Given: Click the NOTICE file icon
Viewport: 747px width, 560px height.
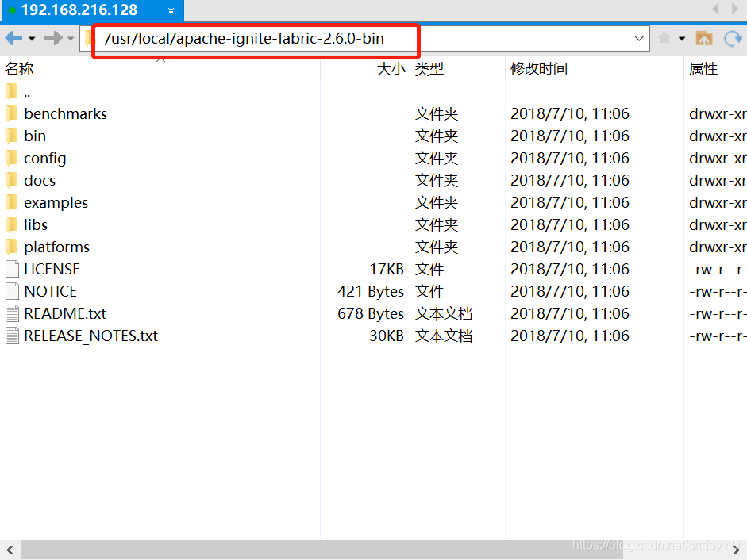Looking at the screenshot, I should (x=13, y=291).
